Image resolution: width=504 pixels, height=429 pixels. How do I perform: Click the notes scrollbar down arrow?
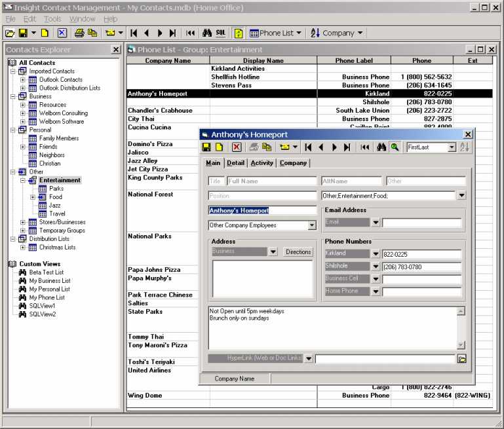pyautogui.click(x=461, y=345)
